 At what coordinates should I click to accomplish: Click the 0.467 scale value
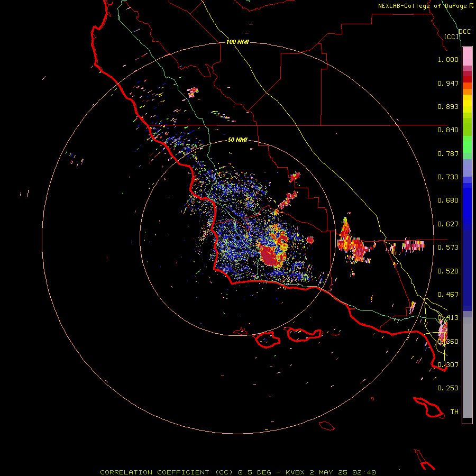(x=448, y=295)
